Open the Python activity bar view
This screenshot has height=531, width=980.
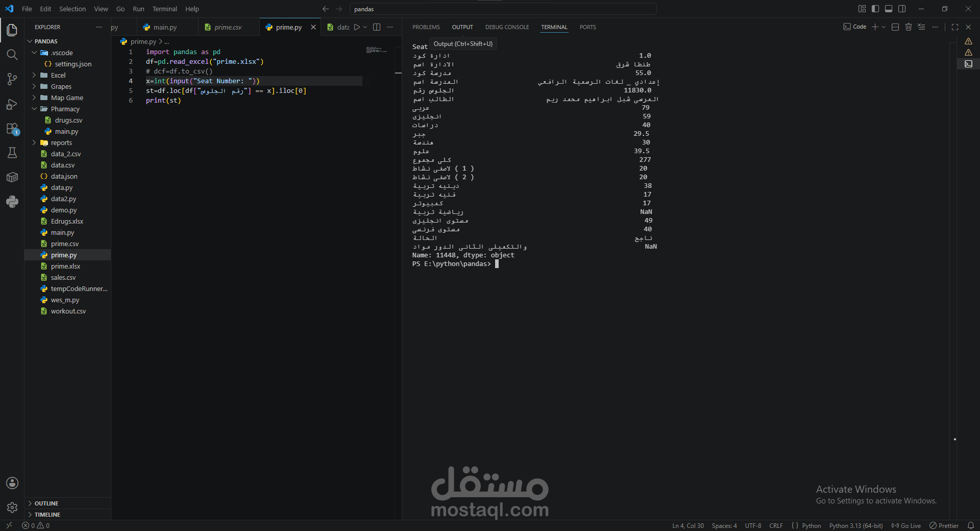[x=12, y=202]
